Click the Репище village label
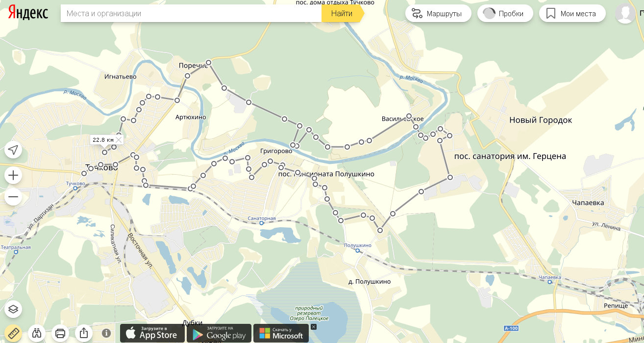The image size is (644, 343). pyautogui.click(x=616, y=306)
